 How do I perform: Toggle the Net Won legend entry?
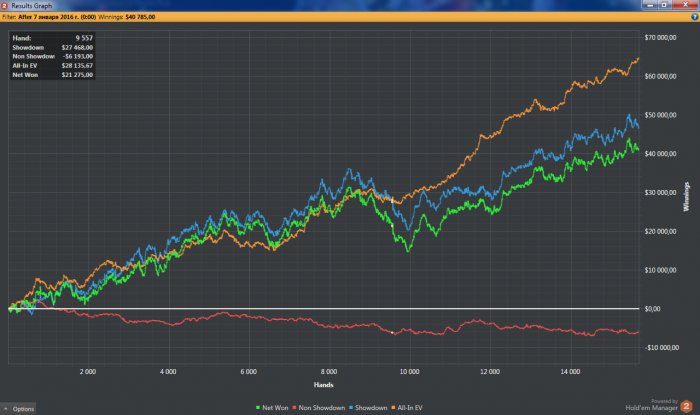pos(272,408)
